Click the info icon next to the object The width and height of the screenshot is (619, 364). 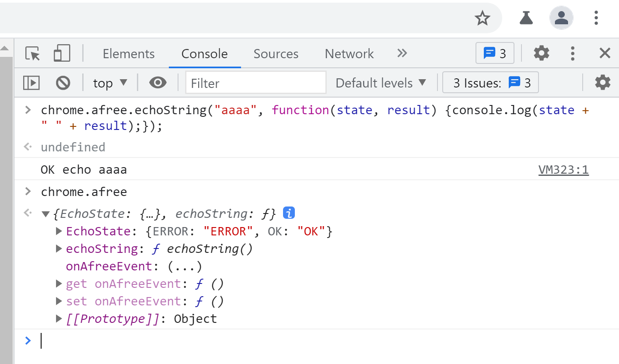(288, 213)
